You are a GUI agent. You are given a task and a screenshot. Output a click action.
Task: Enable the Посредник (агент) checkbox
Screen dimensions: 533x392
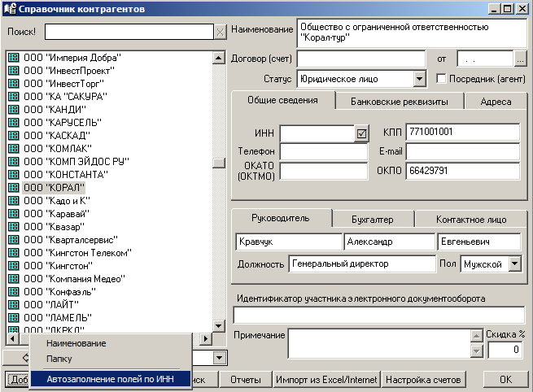pyautogui.click(x=442, y=79)
